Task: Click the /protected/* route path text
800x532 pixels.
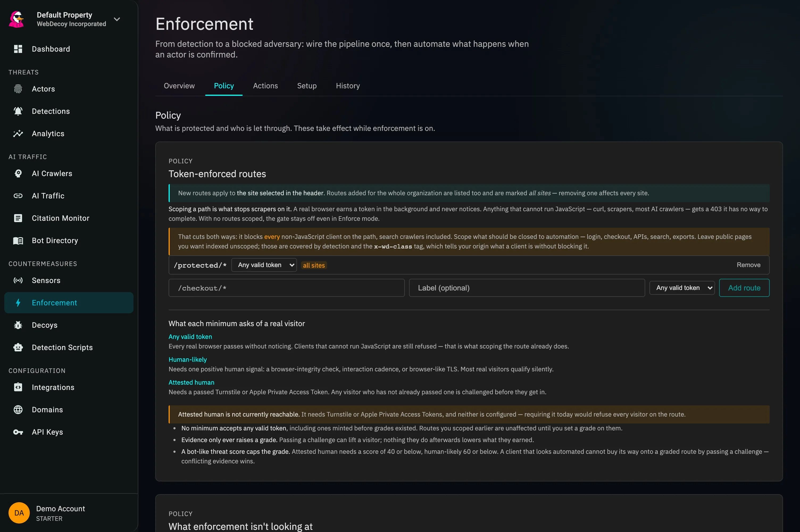Action: [x=200, y=265]
